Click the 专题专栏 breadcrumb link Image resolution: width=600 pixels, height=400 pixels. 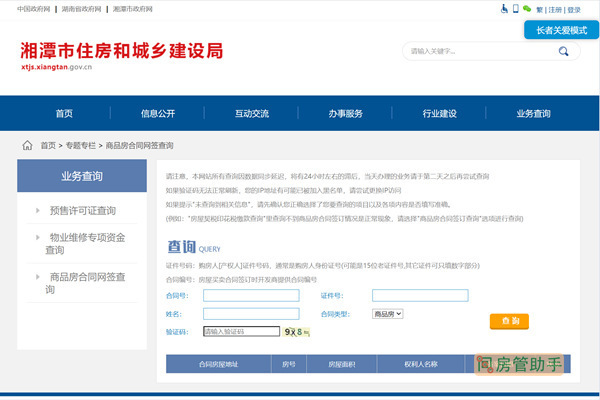pos(81,145)
